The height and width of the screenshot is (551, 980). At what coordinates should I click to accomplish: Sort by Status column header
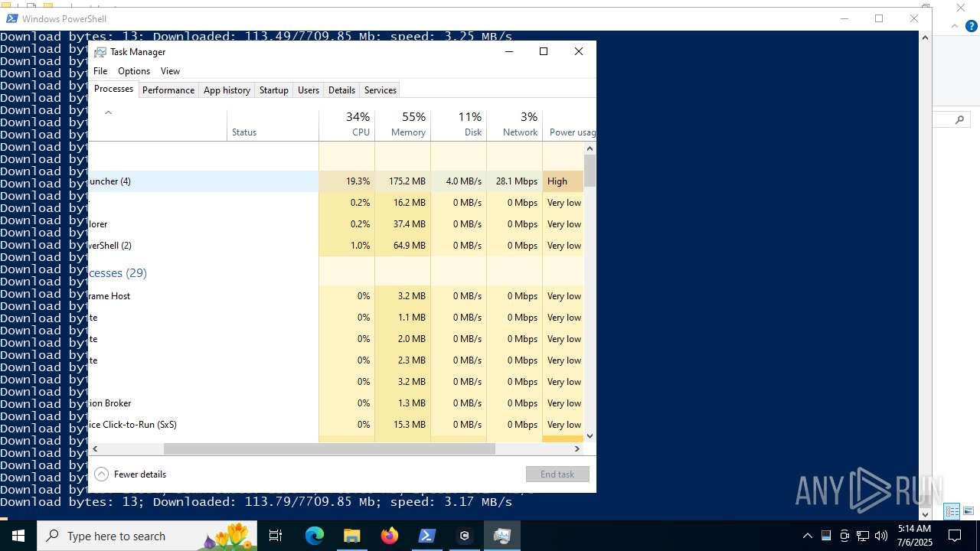coord(273,125)
